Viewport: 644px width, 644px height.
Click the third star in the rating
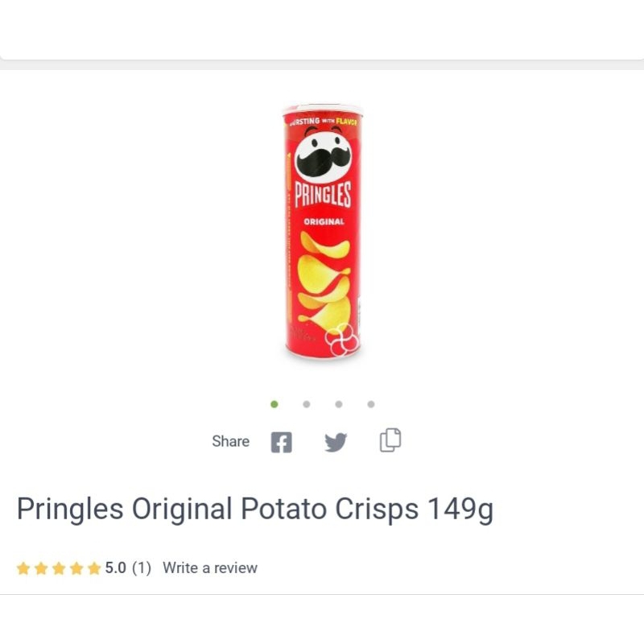(58, 568)
